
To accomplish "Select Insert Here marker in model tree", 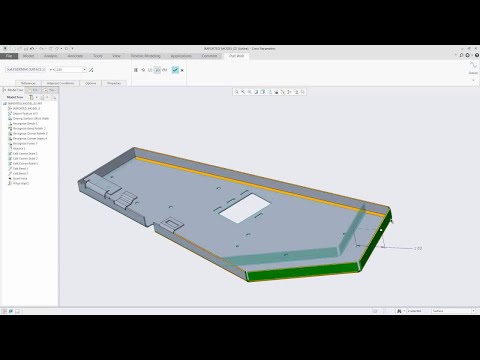I will [x=20, y=178].
